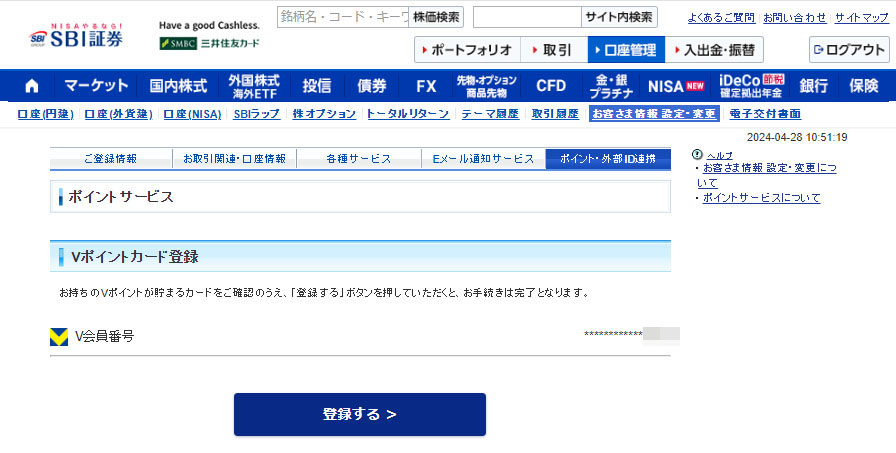Click the 三井住友カード SMBC banner
The height and width of the screenshot is (453, 896).
208,43
